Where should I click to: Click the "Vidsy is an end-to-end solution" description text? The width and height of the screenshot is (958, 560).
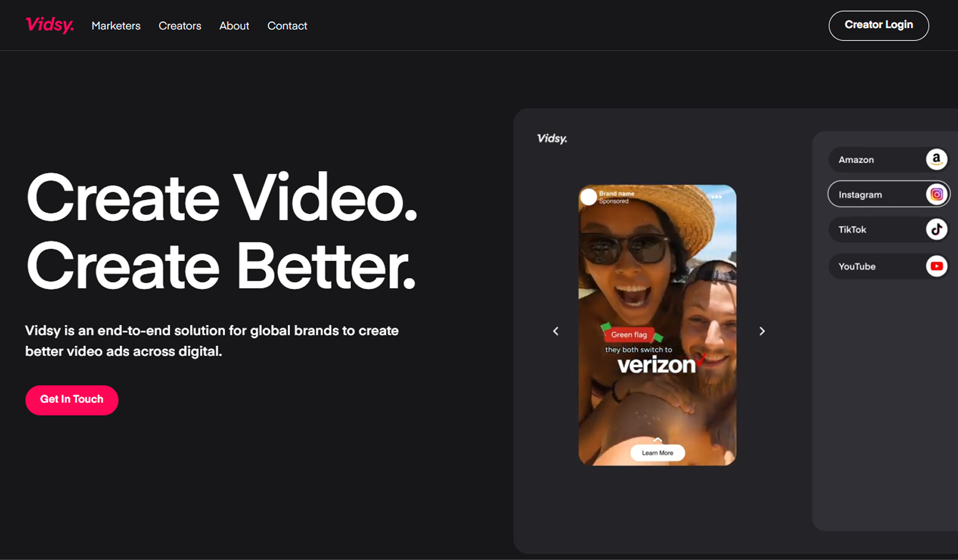pos(212,341)
